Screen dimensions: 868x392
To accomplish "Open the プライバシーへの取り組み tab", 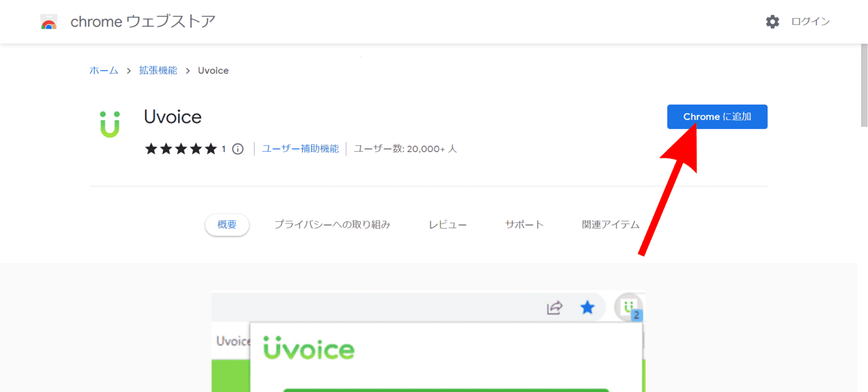I will pos(332,224).
